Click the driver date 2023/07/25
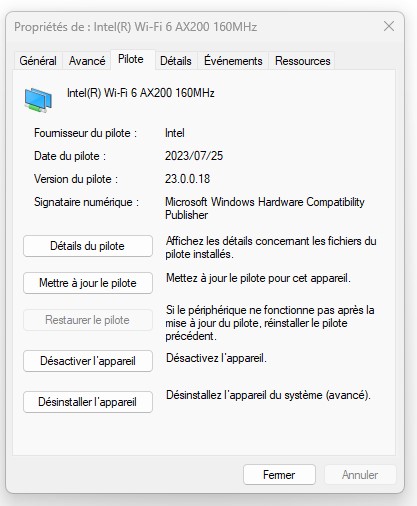 [x=194, y=156]
